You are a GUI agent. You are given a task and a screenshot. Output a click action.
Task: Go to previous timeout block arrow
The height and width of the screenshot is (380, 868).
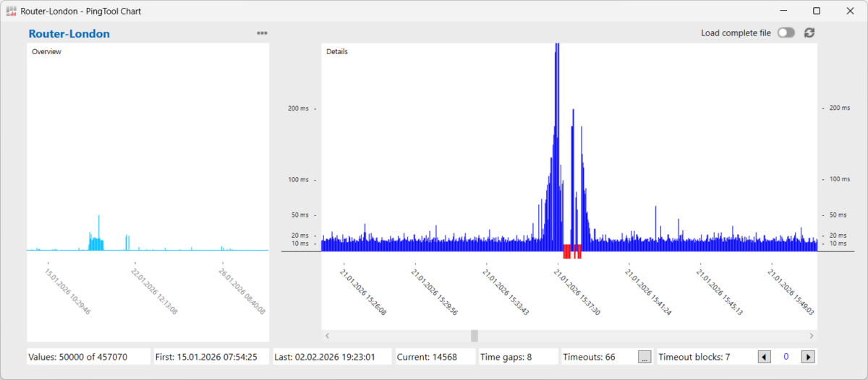tap(765, 356)
